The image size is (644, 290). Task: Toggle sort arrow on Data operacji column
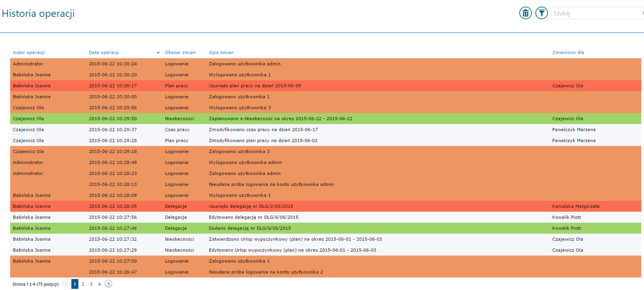coord(158,52)
